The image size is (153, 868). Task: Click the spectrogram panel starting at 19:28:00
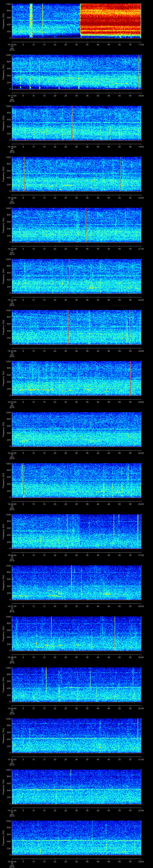pos(76,633)
